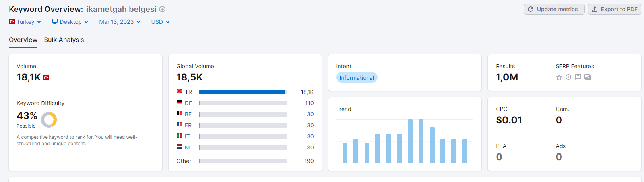Click the Germany flag in Global Volume
This screenshot has height=182, width=644.
click(x=180, y=103)
